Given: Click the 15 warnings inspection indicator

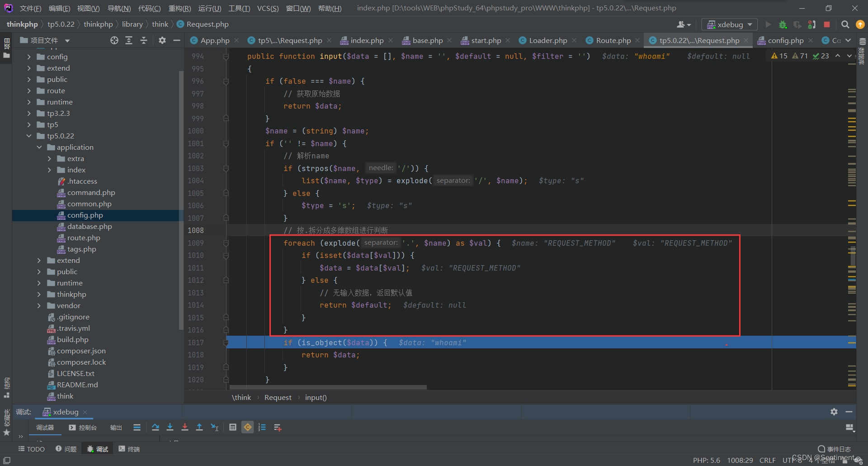Looking at the screenshot, I should coord(779,56).
